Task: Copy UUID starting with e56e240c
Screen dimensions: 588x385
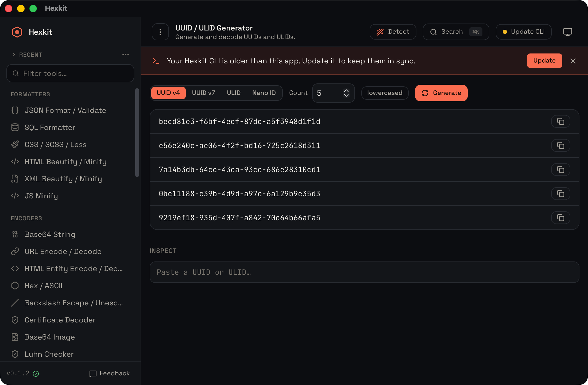Action: point(561,145)
